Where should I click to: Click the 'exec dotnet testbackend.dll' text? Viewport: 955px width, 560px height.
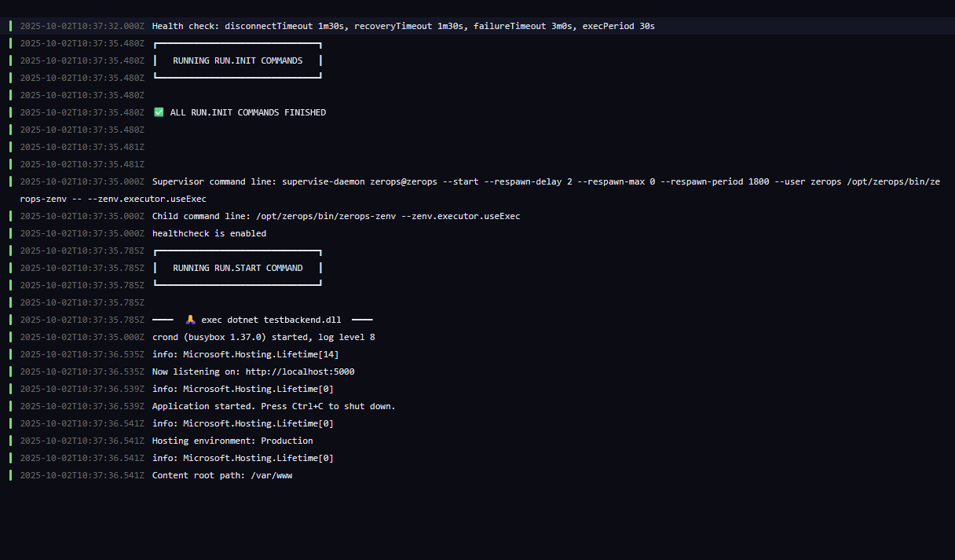click(x=271, y=320)
